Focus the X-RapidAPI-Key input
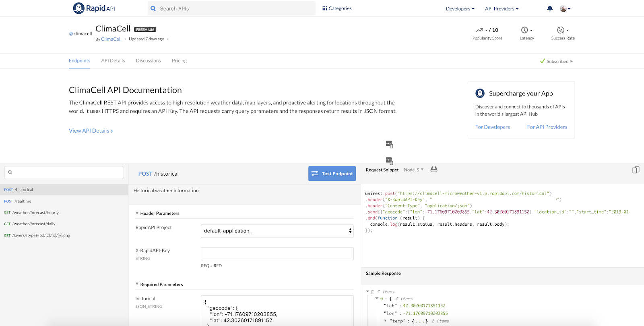644x326 pixels. (x=277, y=254)
